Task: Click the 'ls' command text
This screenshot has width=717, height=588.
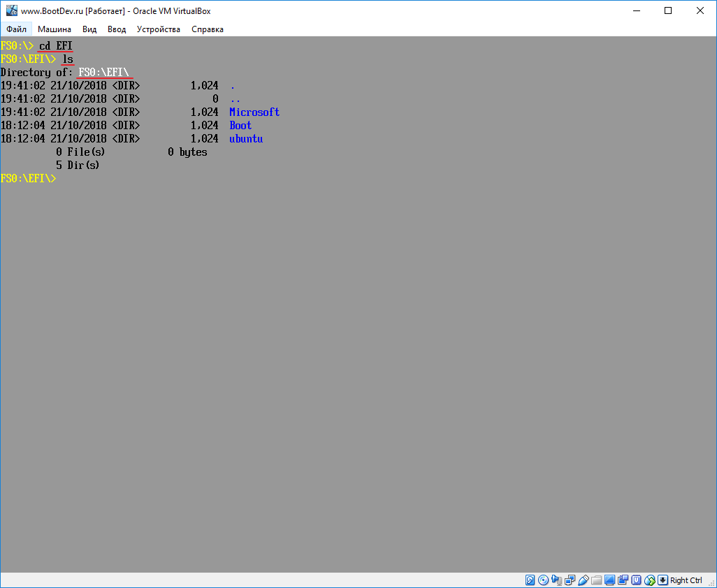Action: 68,59
